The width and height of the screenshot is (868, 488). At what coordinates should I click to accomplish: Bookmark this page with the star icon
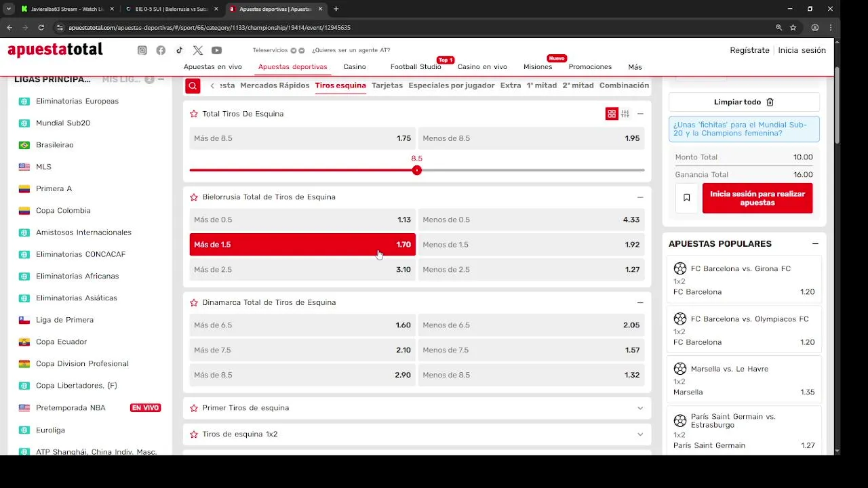pyautogui.click(x=793, y=28)
